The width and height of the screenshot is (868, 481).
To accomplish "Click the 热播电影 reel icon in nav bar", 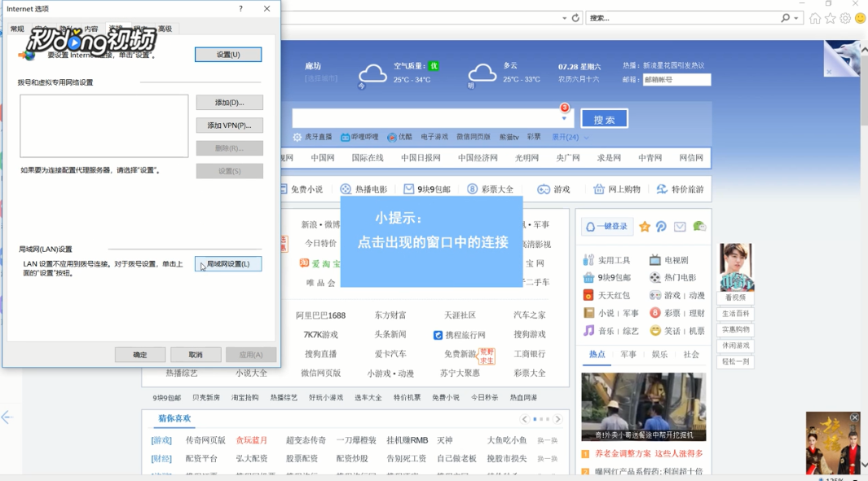I will 346,189.
